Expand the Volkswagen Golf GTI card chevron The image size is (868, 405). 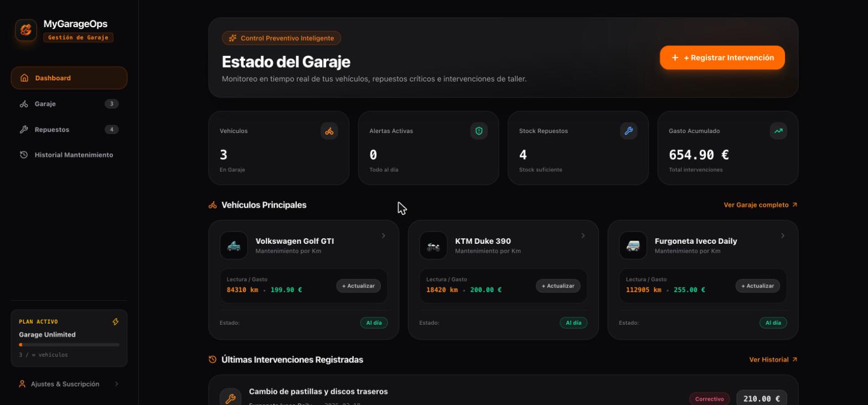point(383,236)
